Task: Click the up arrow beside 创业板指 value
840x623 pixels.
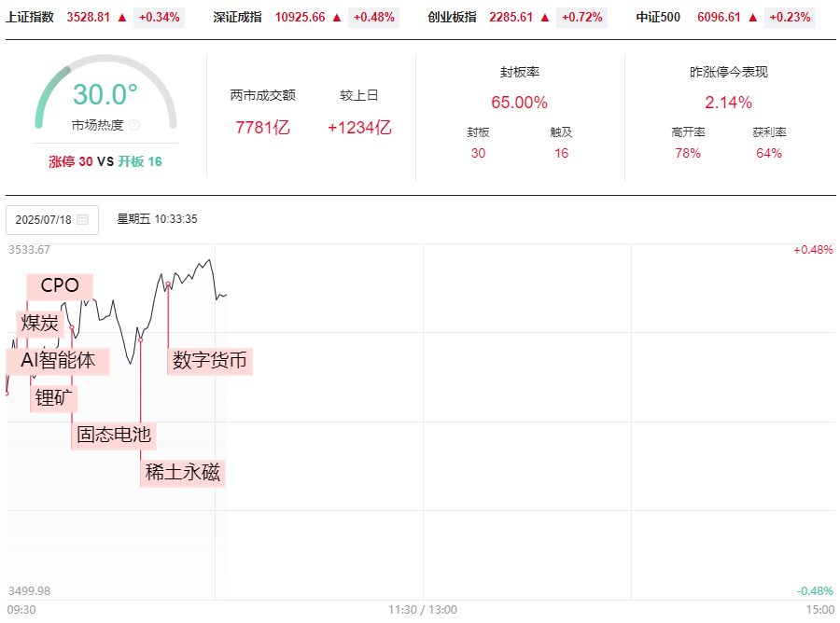Action: (545, 18)
